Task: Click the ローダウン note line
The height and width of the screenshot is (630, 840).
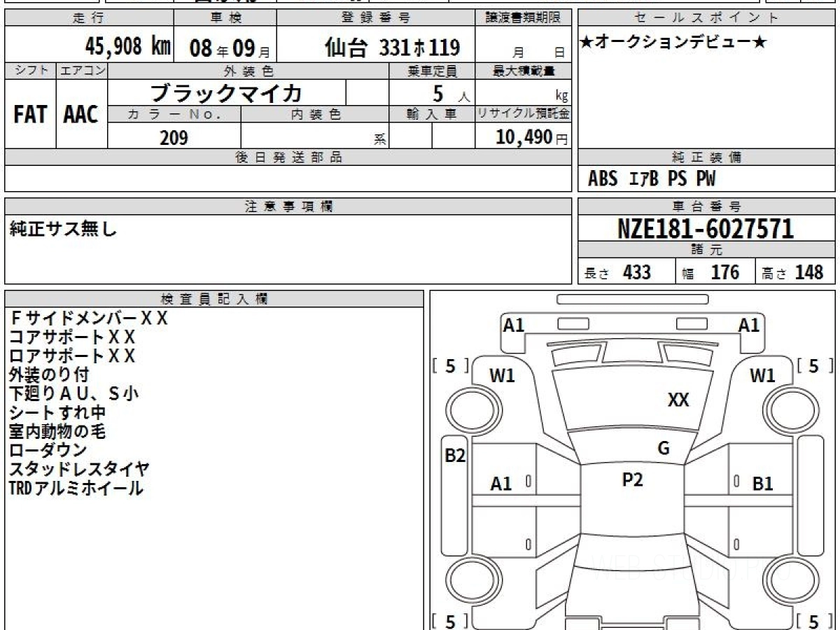Action: 48,450
